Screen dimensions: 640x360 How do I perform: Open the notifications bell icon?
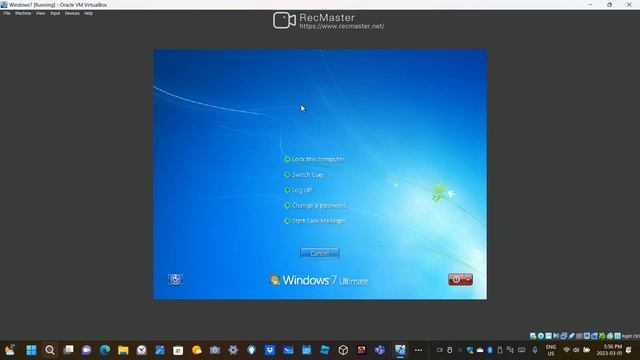[x=629, y=350]
